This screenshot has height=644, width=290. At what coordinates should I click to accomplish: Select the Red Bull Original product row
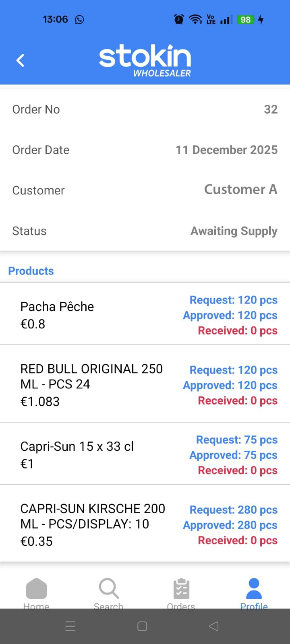tap(145, 385)
